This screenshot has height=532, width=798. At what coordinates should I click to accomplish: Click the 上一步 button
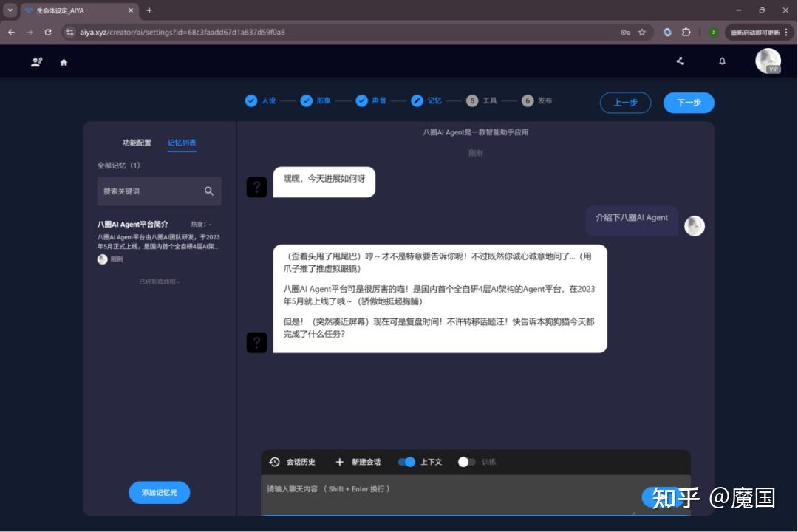point(626,102)
